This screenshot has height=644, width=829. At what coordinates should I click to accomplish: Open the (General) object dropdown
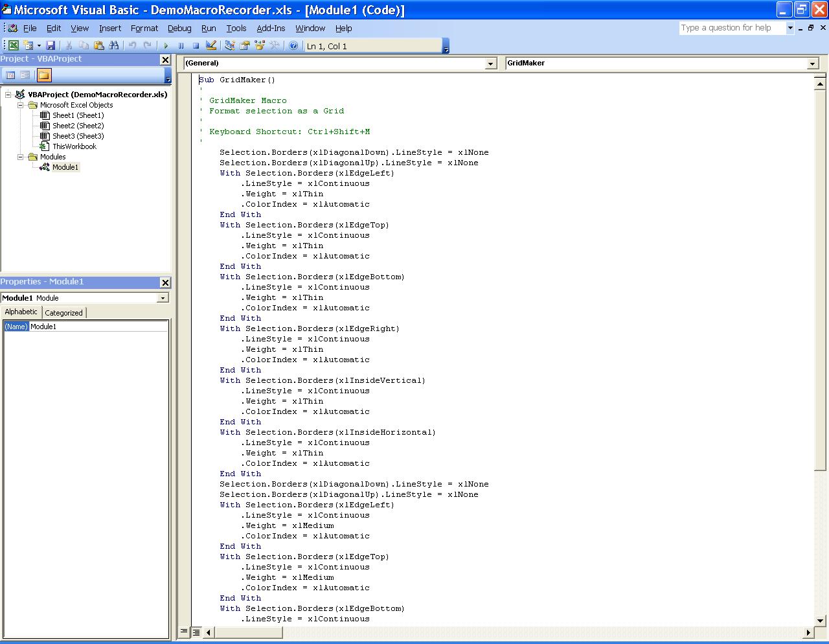(x=491, y=63)
